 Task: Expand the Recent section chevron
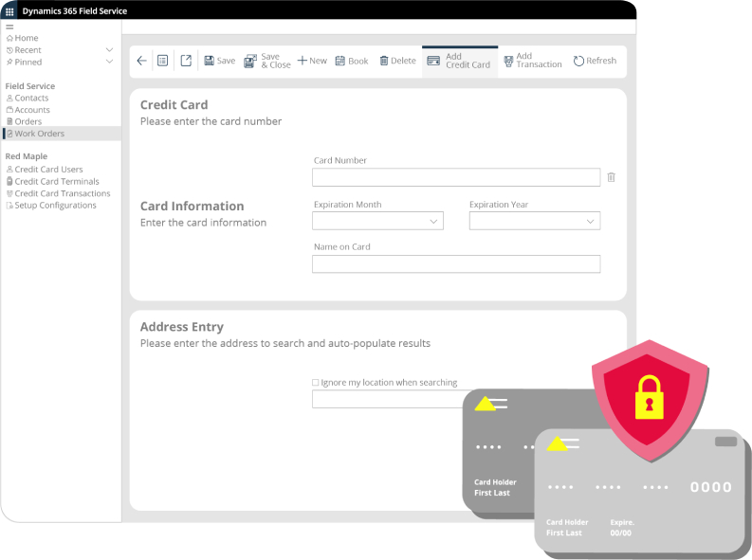point(109,50)
